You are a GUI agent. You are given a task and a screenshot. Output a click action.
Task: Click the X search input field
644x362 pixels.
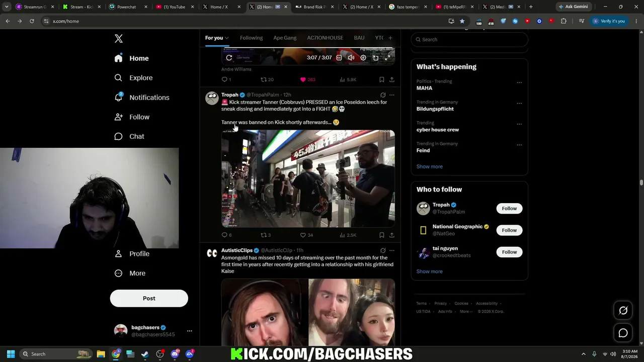coord(469,39)
